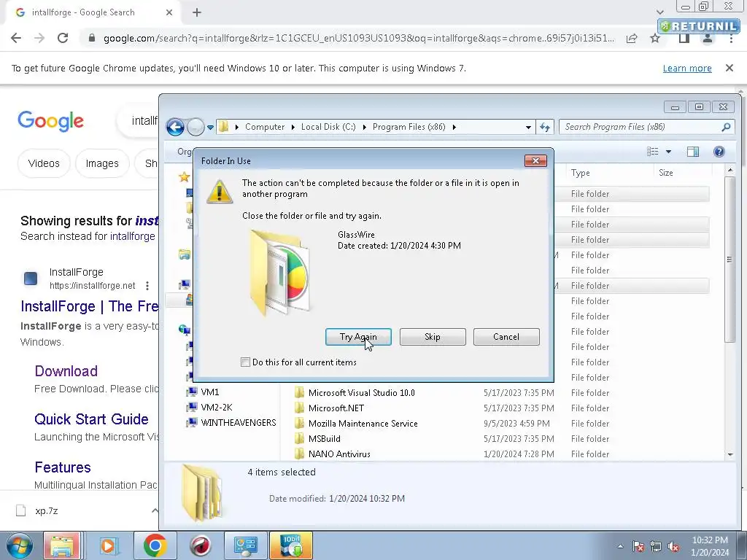Expand xp.7z download options chevron
747x560 pixels.
coord(155,510)
